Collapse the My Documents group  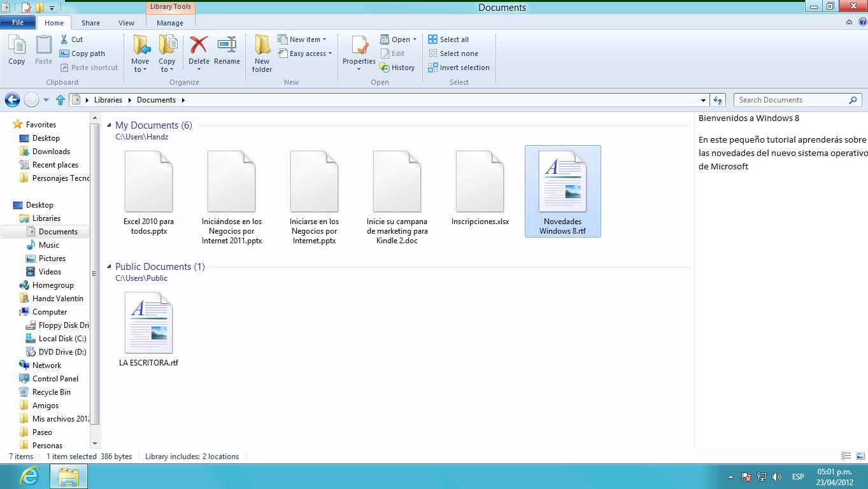coord(109,125)
